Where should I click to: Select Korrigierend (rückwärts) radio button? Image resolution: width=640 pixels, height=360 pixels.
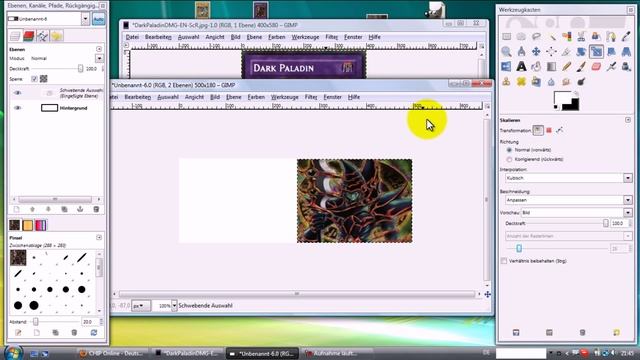(x=509, y=159)
